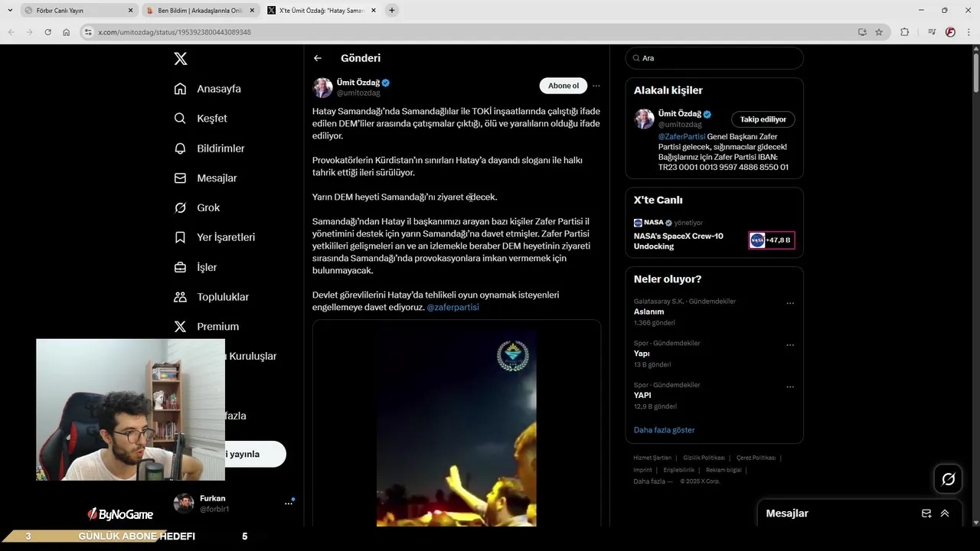Reload the current page
The height and width of the screenshot is (551, 980).
click(48, 32)
